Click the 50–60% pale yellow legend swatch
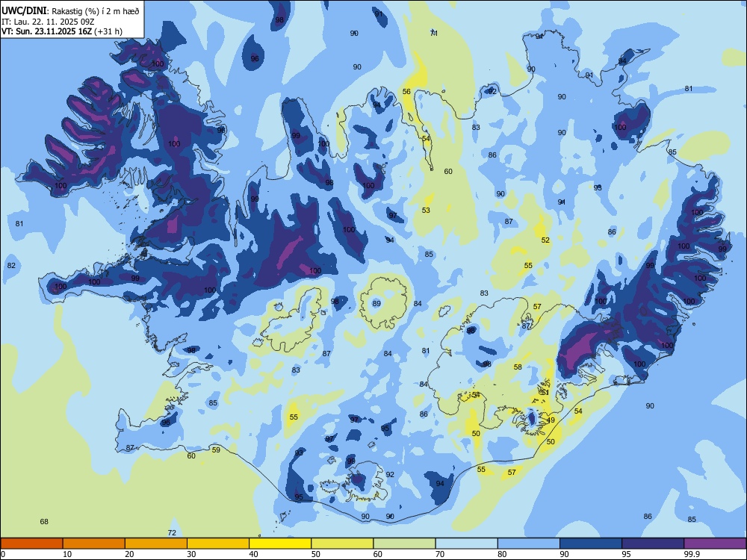The image size is (747, 560). [x=342, y=544]
